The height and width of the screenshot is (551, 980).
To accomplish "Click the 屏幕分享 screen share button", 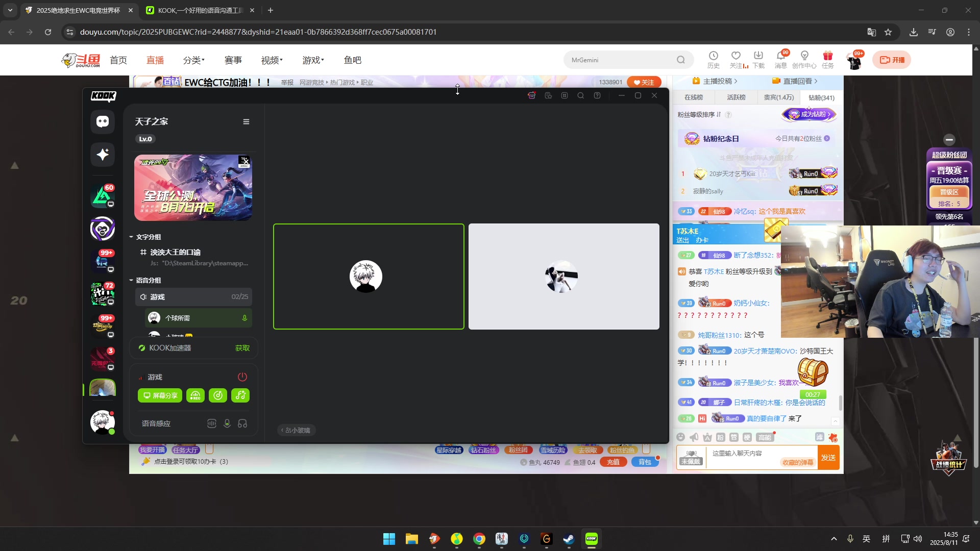I will [x=160, y=395].
